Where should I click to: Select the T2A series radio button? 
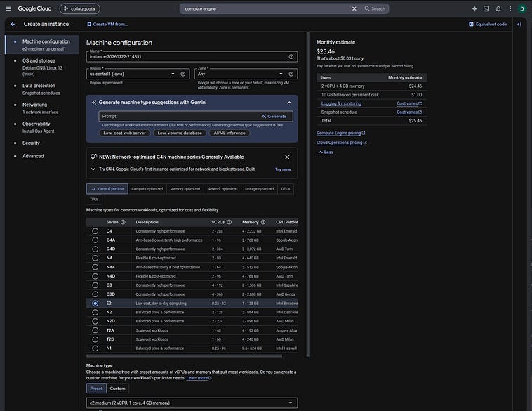point(95,330)
